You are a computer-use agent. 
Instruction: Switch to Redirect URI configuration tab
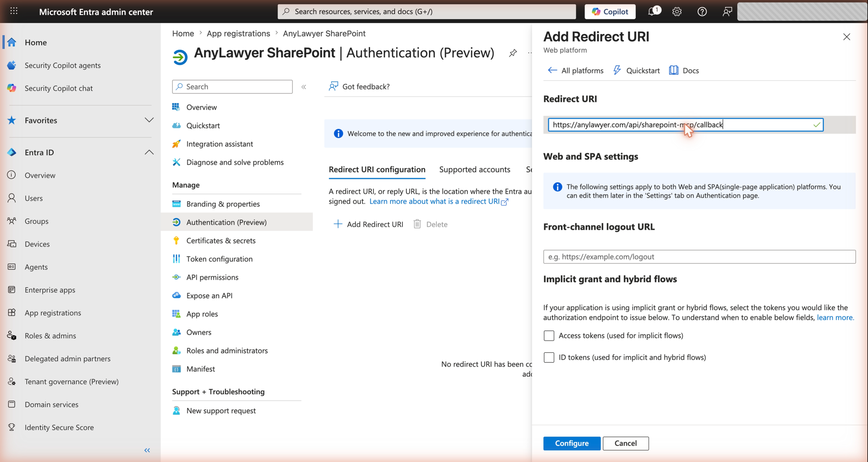(x=377, y=169)
